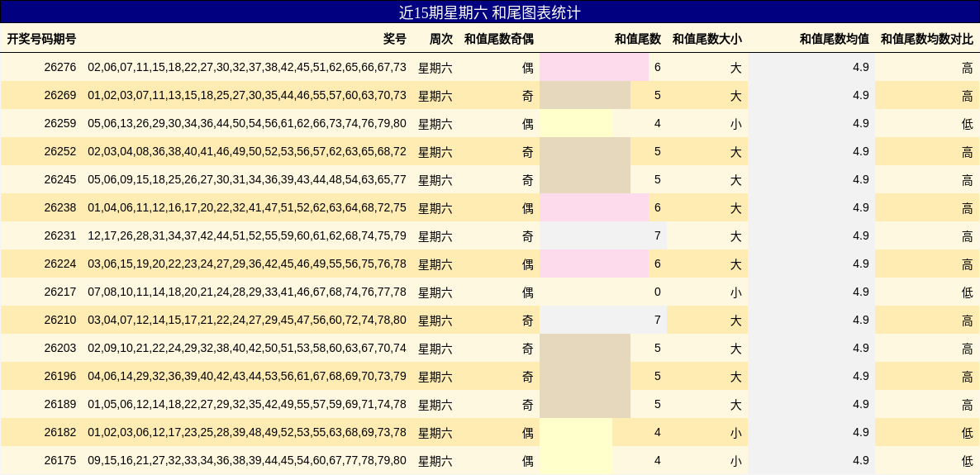980x475 pixels.
Task: Click the winning numbers of issue 26276
Action: click(x=247, y=68)
